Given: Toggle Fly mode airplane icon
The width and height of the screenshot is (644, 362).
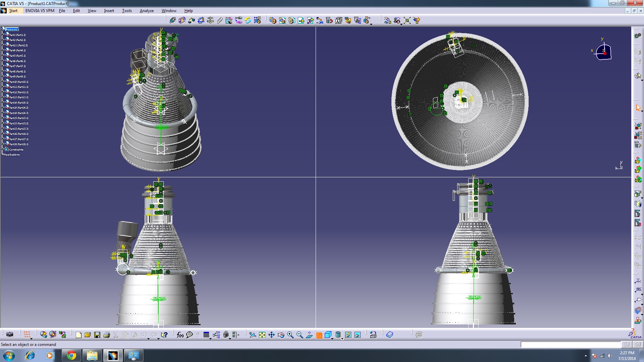Looking at the screenshot, I should [253, 335].
